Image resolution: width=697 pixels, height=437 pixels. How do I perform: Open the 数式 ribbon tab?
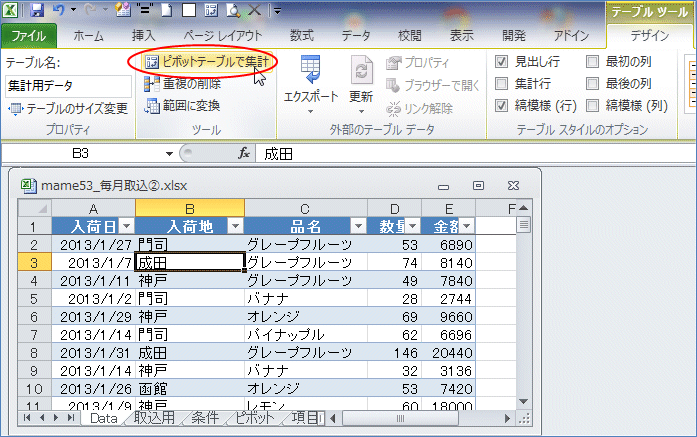(x=302, y=36)
